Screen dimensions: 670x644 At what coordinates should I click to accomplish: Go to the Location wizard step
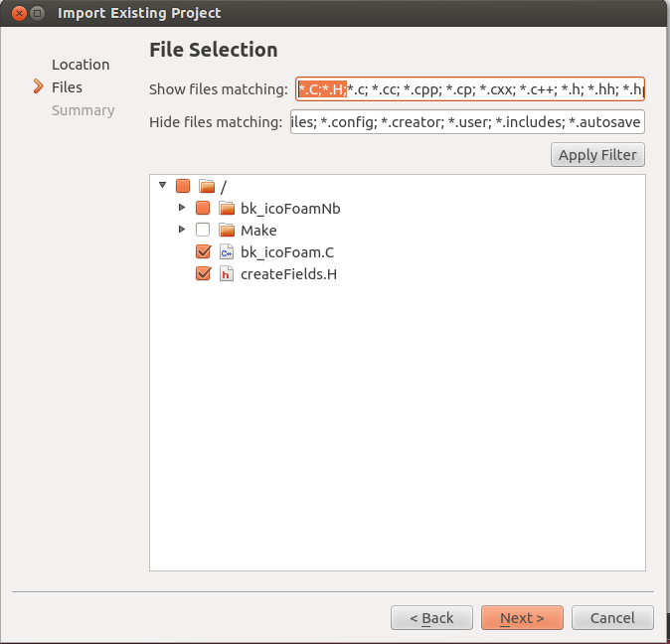point(81,65)
